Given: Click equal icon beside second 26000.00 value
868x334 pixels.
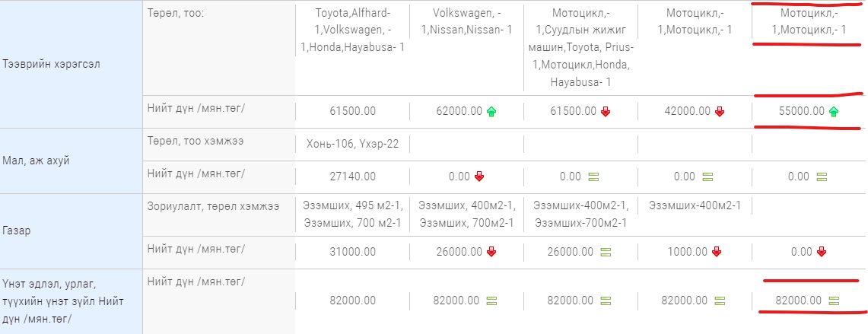Looking at the screenshot, I should click(605, 252).
